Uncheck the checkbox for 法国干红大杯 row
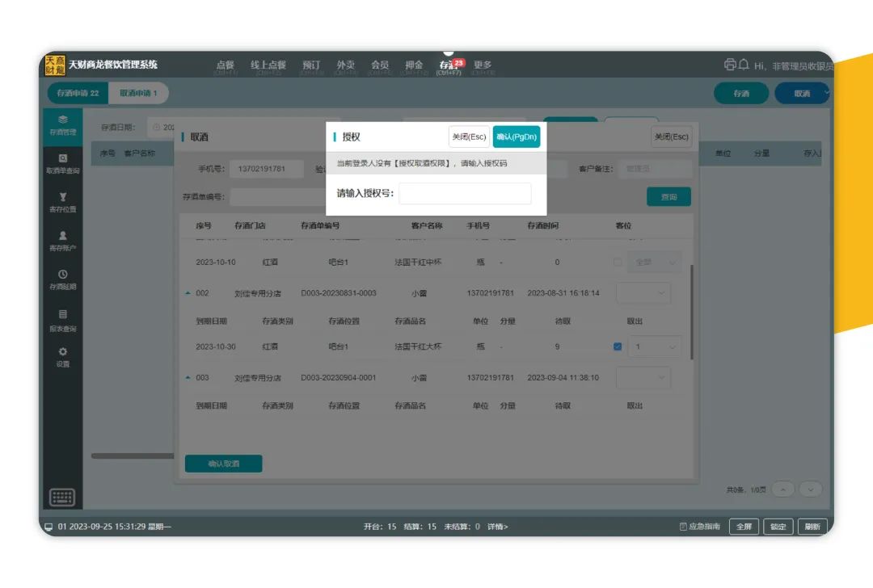Viewport: 873px width, 588px height. click(618, 346)
